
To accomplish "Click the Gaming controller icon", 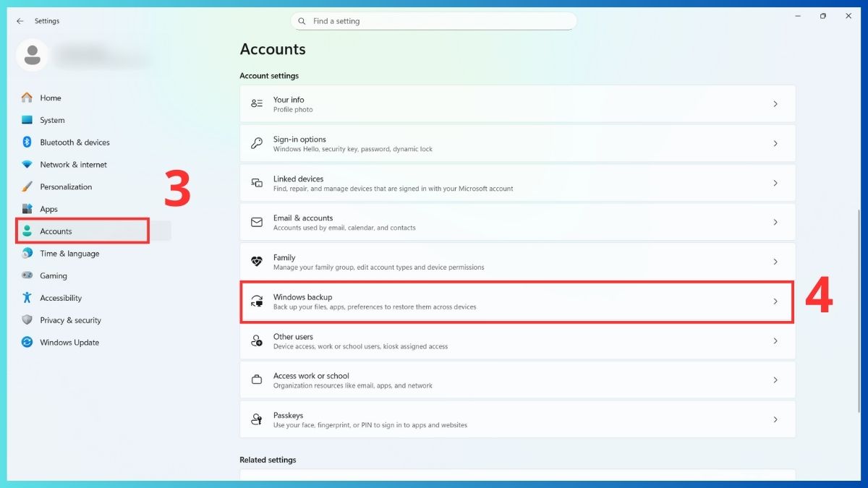I will (27, 275).
